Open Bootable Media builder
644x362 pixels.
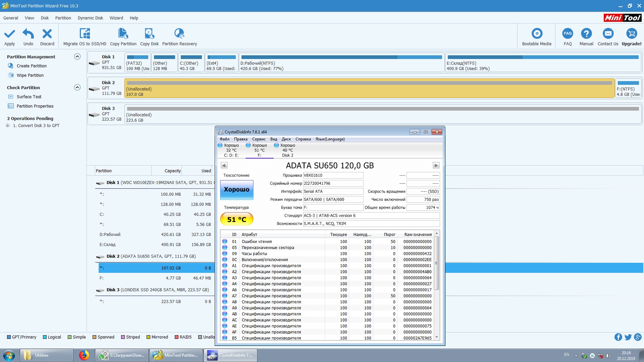pos(537,34)
